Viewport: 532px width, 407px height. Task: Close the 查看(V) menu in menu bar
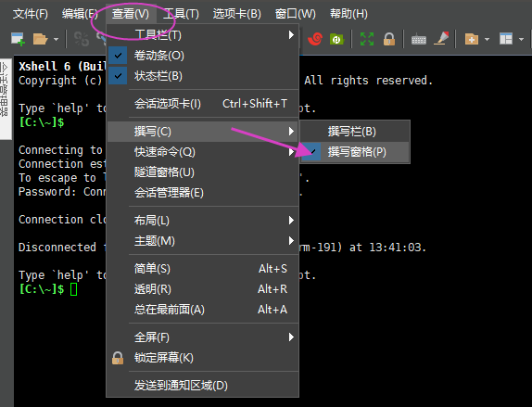tap(131, 14)
